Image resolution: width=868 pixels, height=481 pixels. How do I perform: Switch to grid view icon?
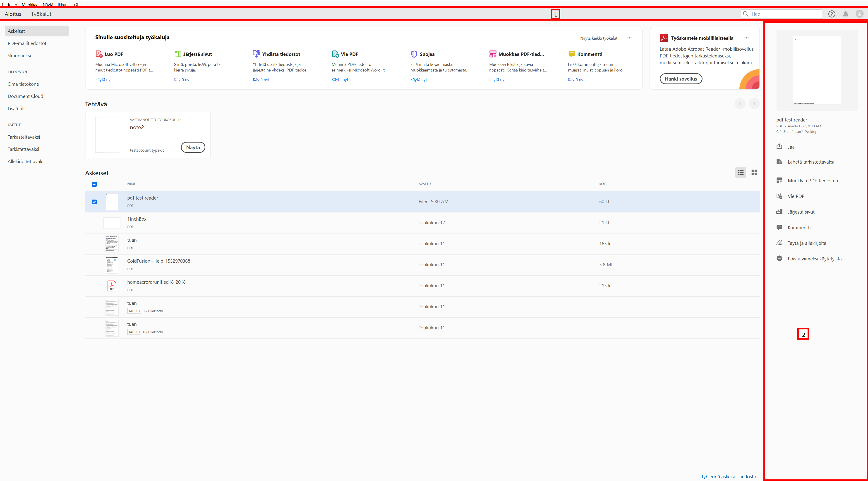[754, 172]
